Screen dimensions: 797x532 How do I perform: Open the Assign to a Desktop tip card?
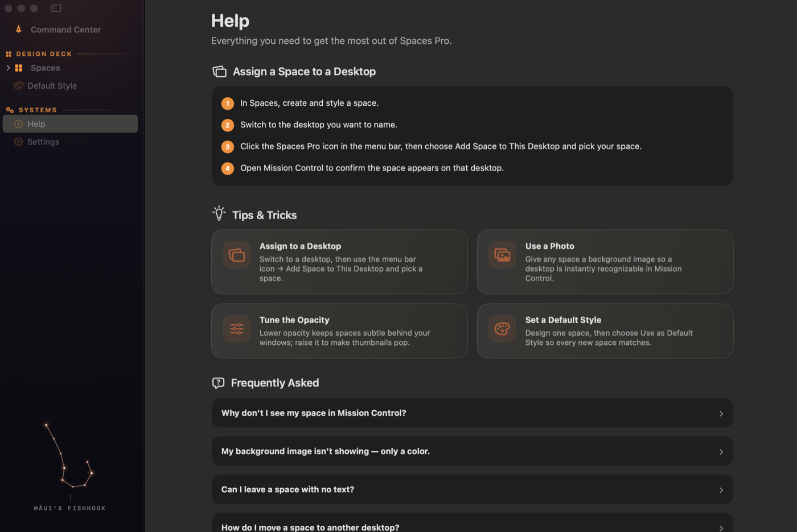[x=339, y=262]
